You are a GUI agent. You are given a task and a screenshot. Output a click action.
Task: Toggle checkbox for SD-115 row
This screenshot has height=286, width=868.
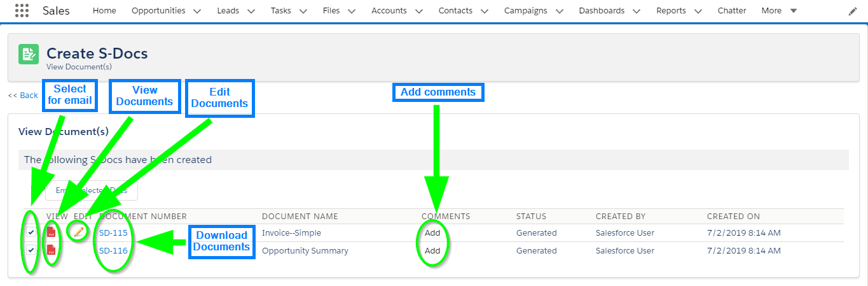(x=31, y=232)
